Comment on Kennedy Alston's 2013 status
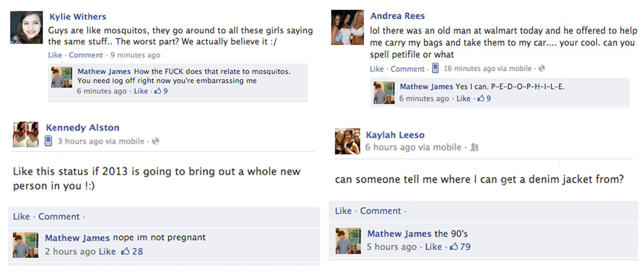The image size is (644, 273). 59,217
